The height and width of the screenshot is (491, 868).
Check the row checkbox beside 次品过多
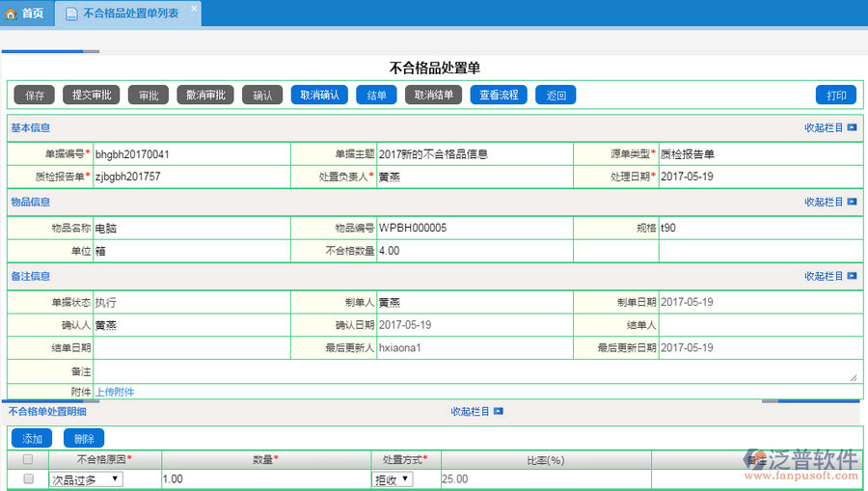pos(28,479)
